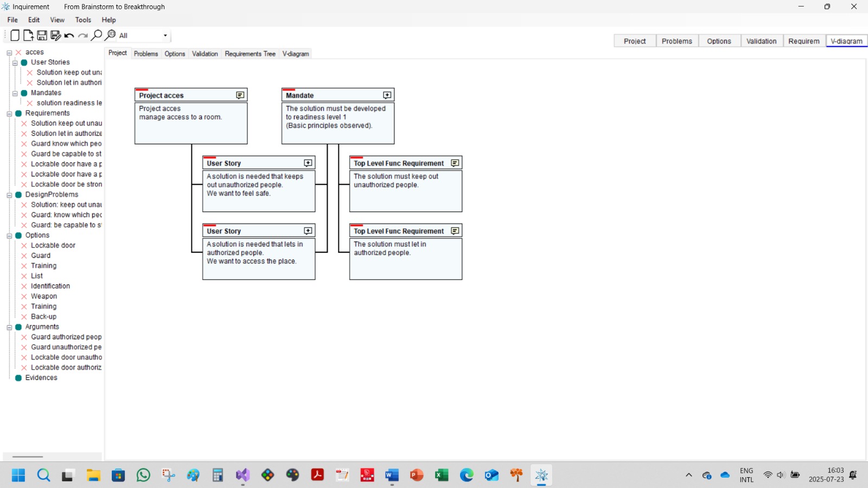Click the Redo arrow icon
Screen dimensions: 868x488
(x=82, y=36)
